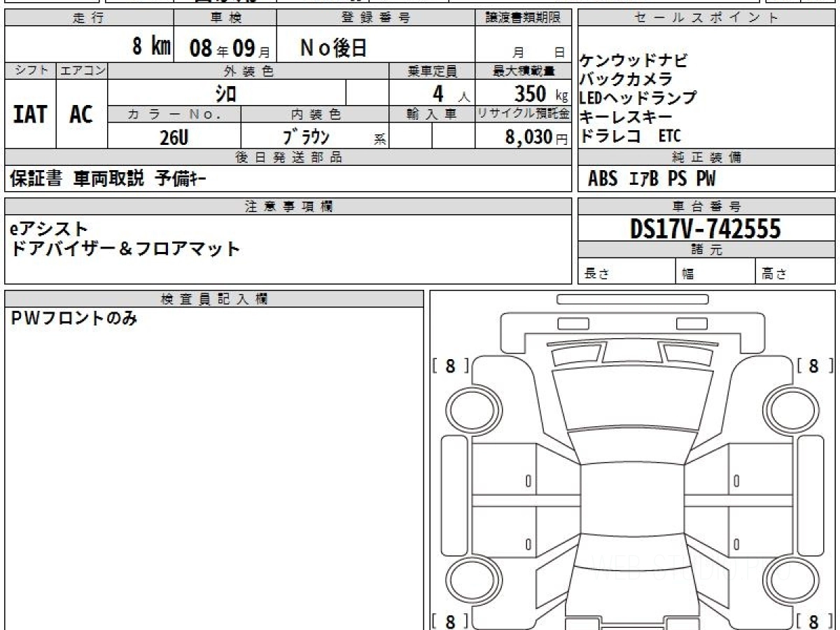The image size is (840, 630).
Task: Click the 注意事項欄 header
Action: coord(288,206)
